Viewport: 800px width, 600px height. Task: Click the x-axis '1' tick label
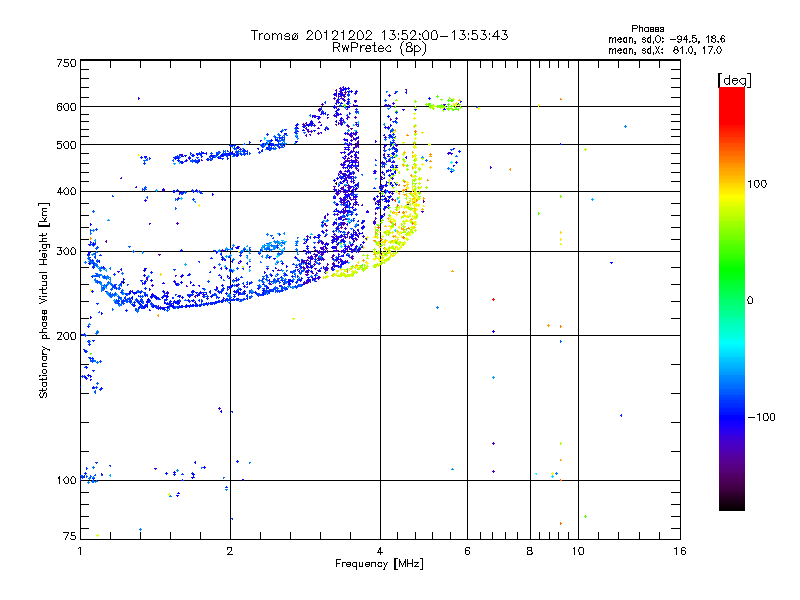(x=81, y=551)
